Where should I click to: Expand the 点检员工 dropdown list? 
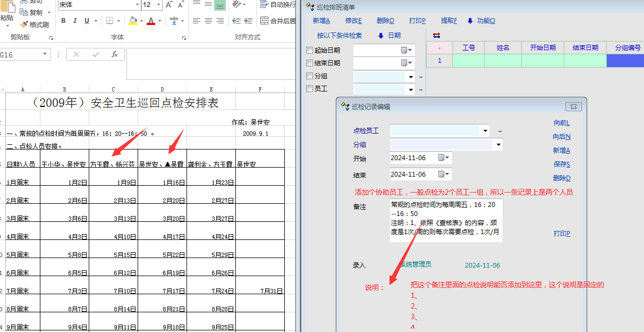[x=485, y=130]
